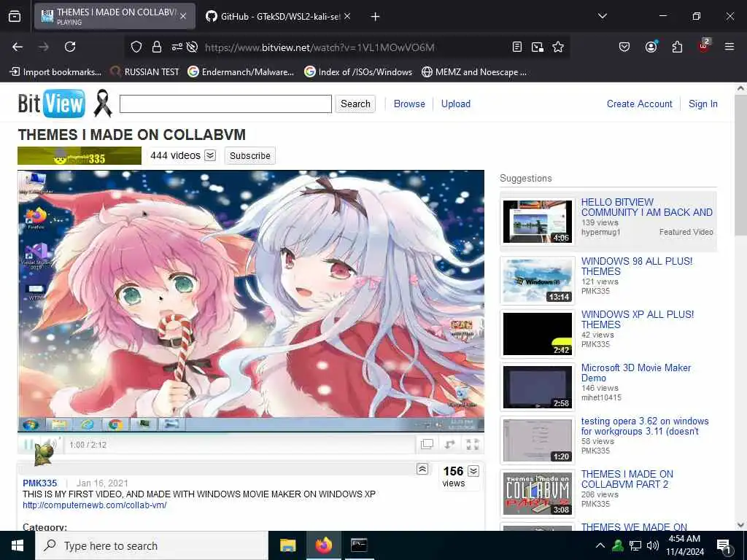Open the notification center icon
The width and height of the screenshot is (747, 560).
pyautogui.click(x=724, y=546)
